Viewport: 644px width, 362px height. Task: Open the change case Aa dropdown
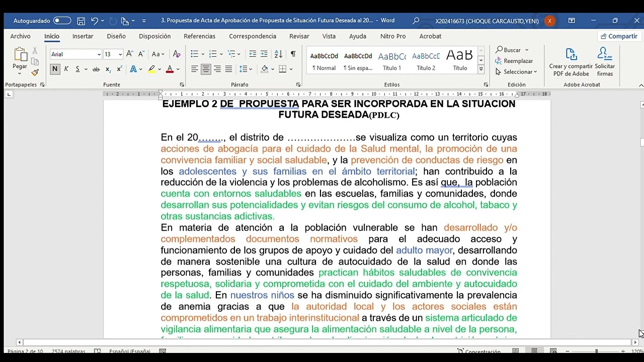click(x=158, y=54)
